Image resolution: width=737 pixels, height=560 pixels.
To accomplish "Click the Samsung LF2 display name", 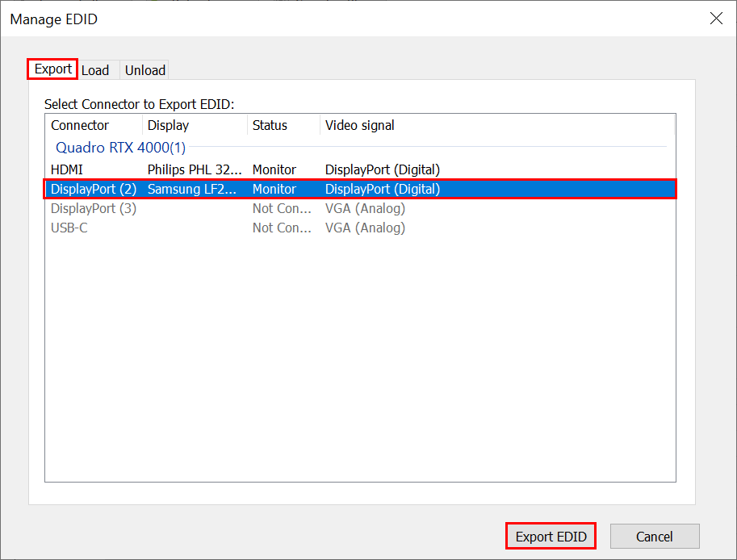I will pyautogui.click(x=192, y=189).
